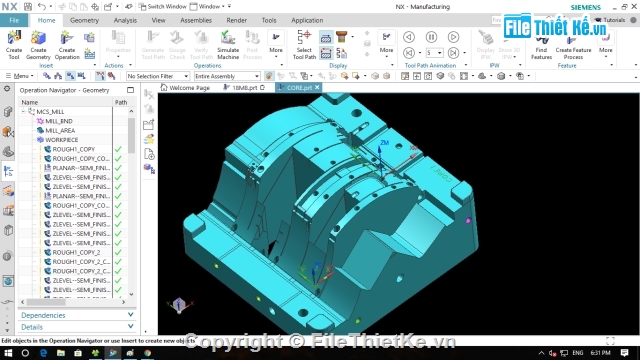Step to previous tool path operation
640x360 pixels.
[409, 53]
